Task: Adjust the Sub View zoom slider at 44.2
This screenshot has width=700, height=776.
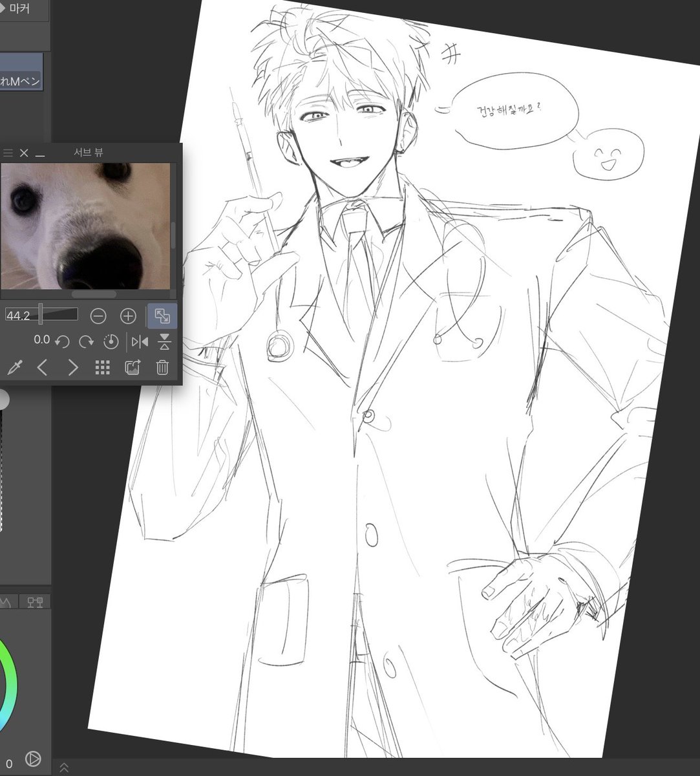Action: (41, 315)
